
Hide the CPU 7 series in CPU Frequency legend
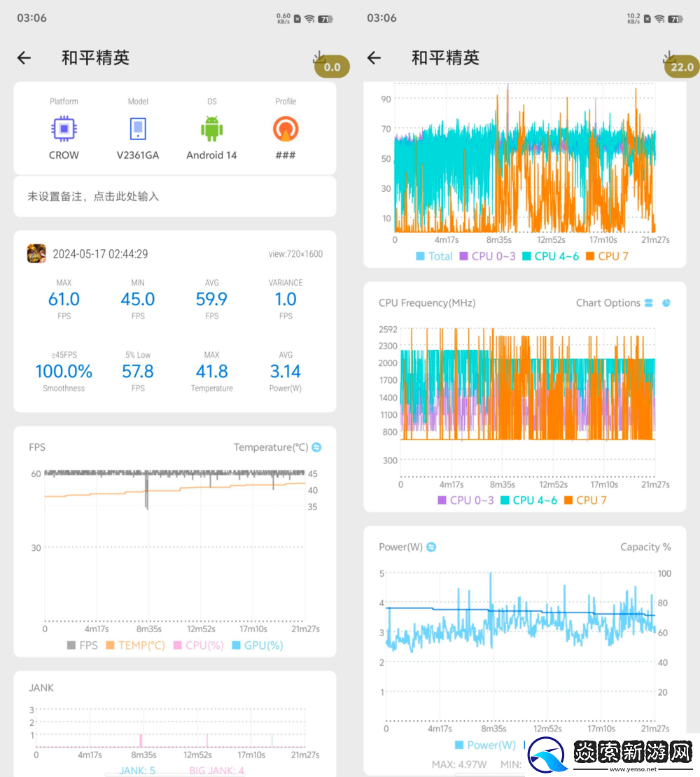[x=584, y=500]
